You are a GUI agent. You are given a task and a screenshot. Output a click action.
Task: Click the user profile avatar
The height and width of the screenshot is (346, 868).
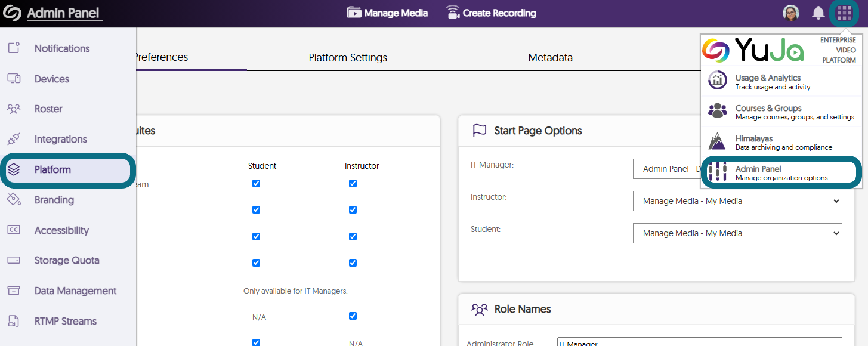pyautogui.click(x=790, y=13)
